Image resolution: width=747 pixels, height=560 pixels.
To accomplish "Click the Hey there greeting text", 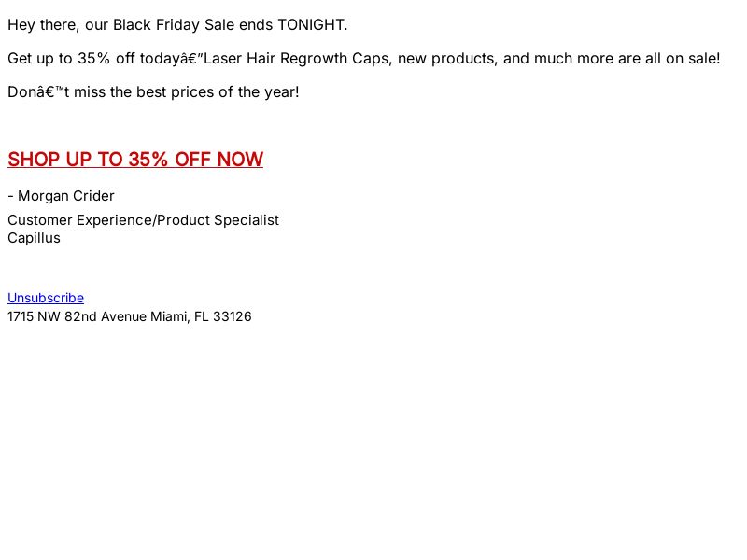I will [x=43, y=25].
